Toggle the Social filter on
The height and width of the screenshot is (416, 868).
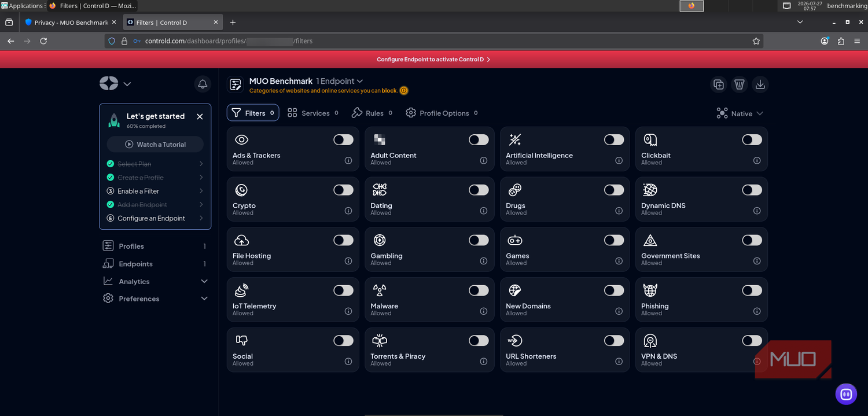(x=343, y=341)
